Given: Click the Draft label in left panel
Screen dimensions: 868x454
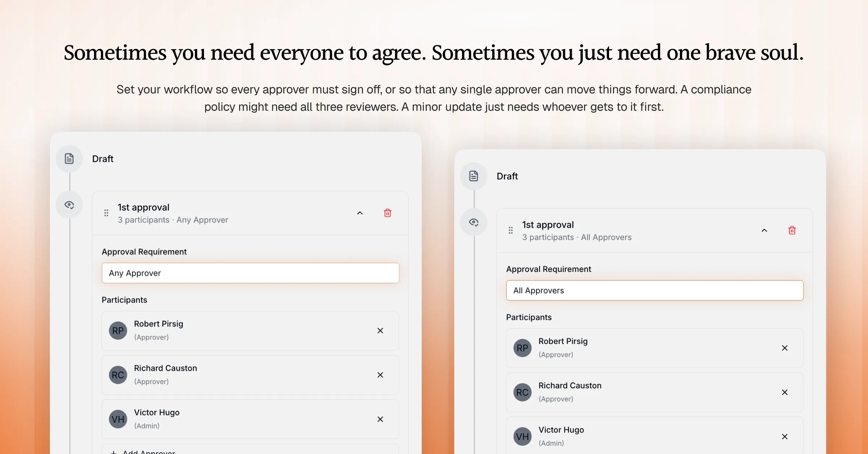Looking at the screenshot, I should (x=103, y=159).
